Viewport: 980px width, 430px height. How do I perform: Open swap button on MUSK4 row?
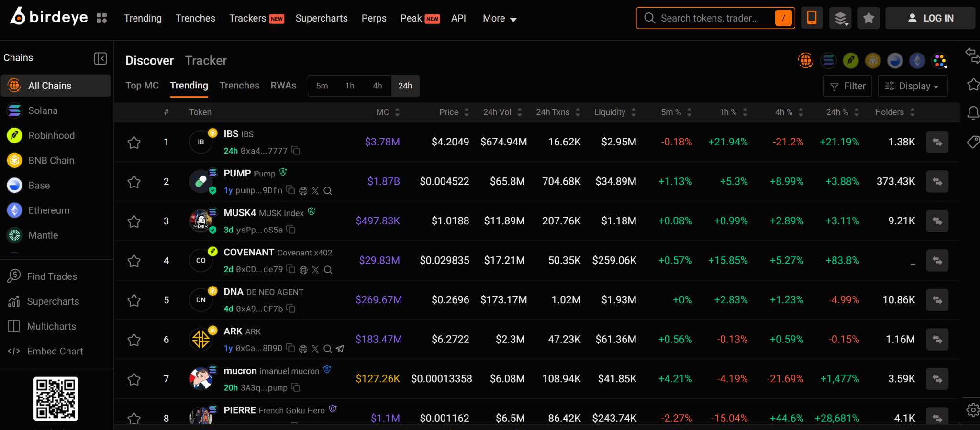[937, 221]
